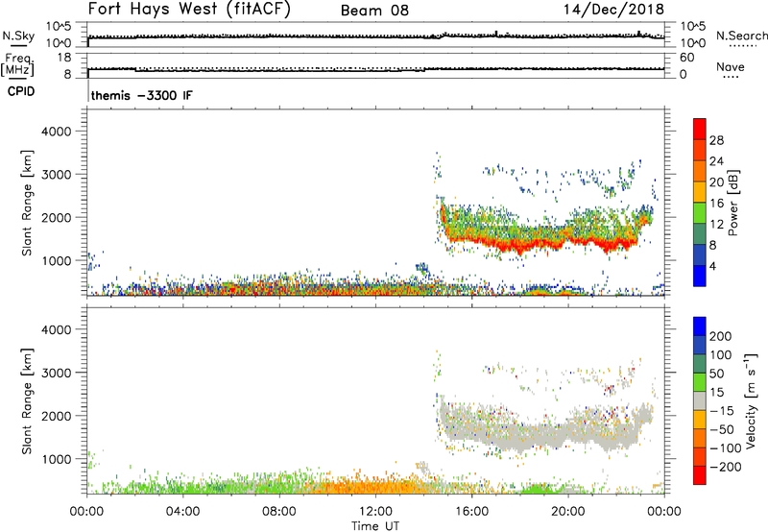Select the "Time UT" axis title

pyautogui.click(x=375, y=526)
